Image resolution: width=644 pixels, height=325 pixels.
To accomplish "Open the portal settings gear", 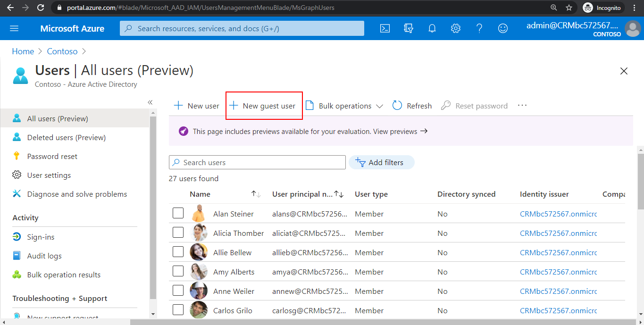I will tap(455, 28).
